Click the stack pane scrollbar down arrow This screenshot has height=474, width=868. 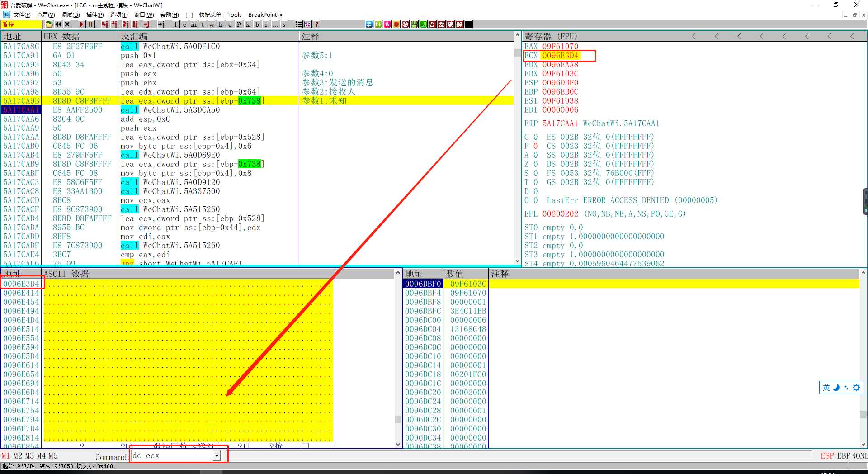(863, 444)
